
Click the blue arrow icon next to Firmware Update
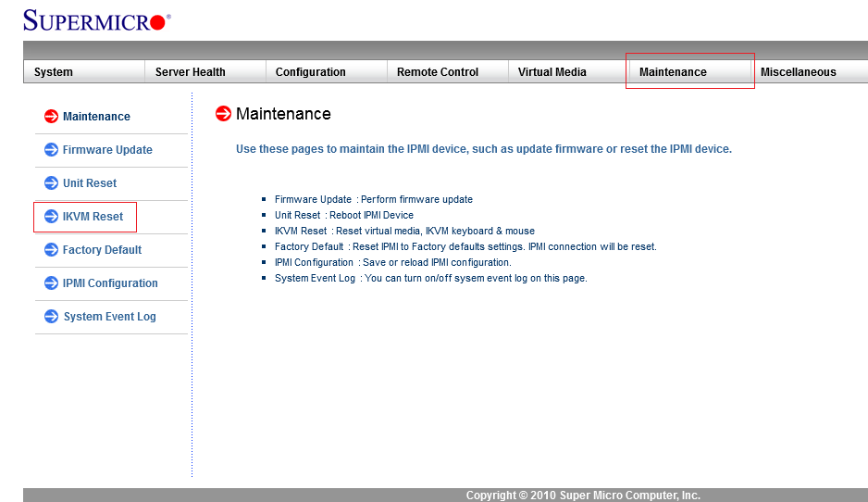[51, 150]
